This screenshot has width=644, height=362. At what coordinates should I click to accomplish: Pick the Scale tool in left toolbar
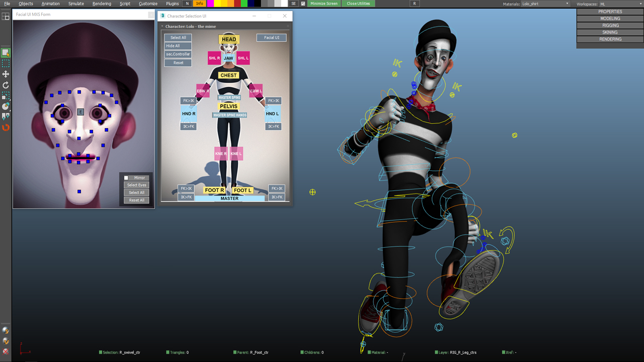pyautogui.click(x=6, y=96)
